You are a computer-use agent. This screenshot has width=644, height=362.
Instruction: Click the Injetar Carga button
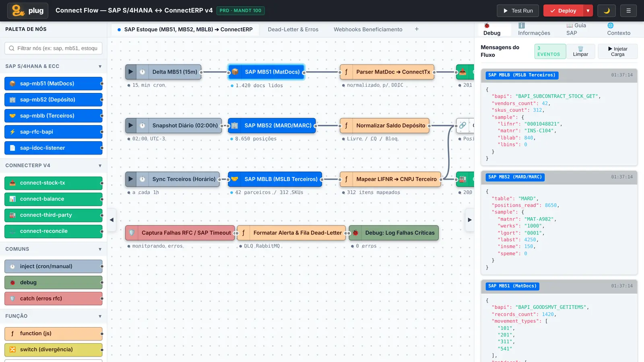pos(617,51)
